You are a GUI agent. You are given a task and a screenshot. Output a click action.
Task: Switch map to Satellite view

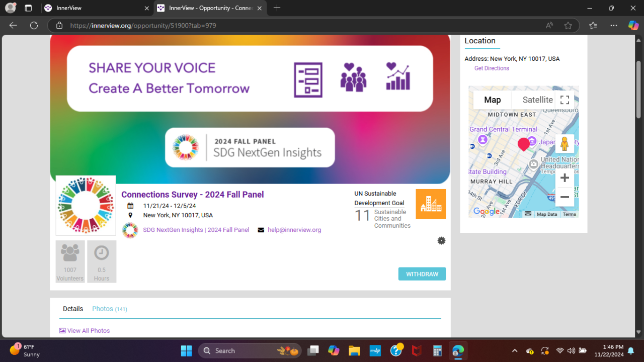pyautogui.click(x=537, y=100)
